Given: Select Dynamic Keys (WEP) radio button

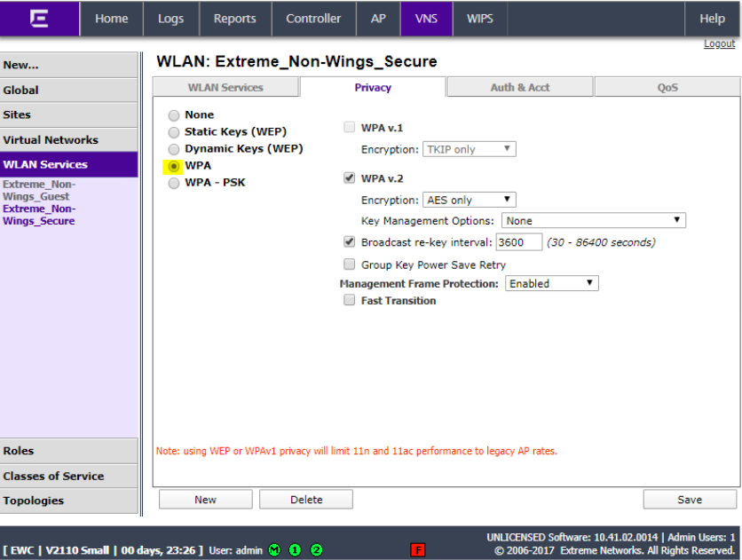Looking at the screenshot, I should pos(174,149).
